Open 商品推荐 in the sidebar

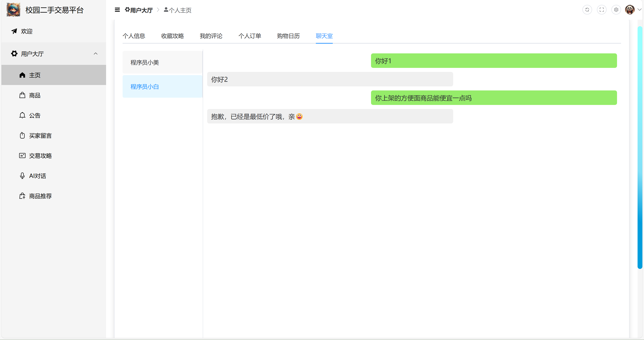click(40, 196)
